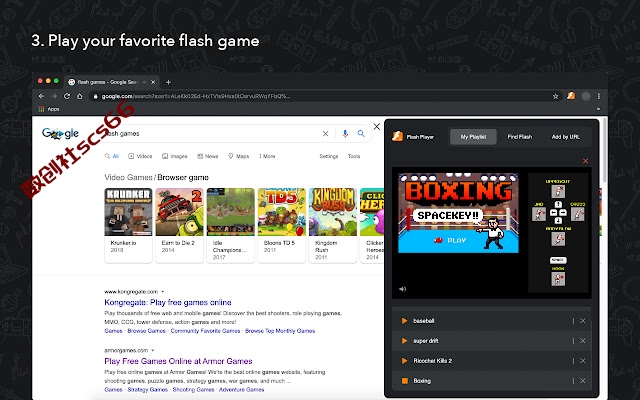Mute the game with speaker icon
This screenshot has height=400, width=640.
pyautogui.click(x=402, y=289)
